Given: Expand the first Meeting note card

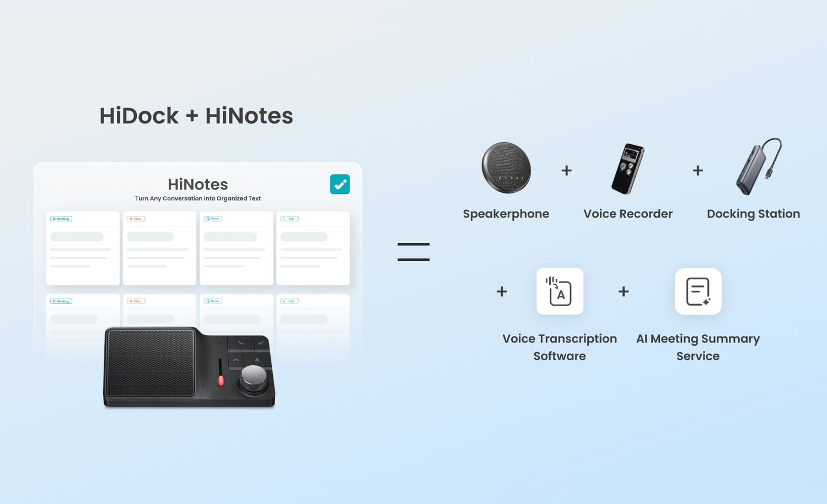Looking at the screenshot, I should [83, 248].
